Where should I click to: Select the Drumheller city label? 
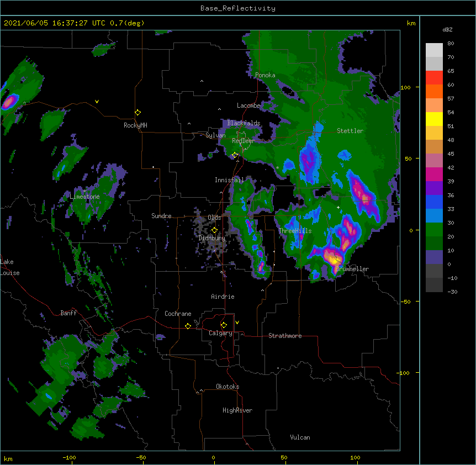click(352, 269)
